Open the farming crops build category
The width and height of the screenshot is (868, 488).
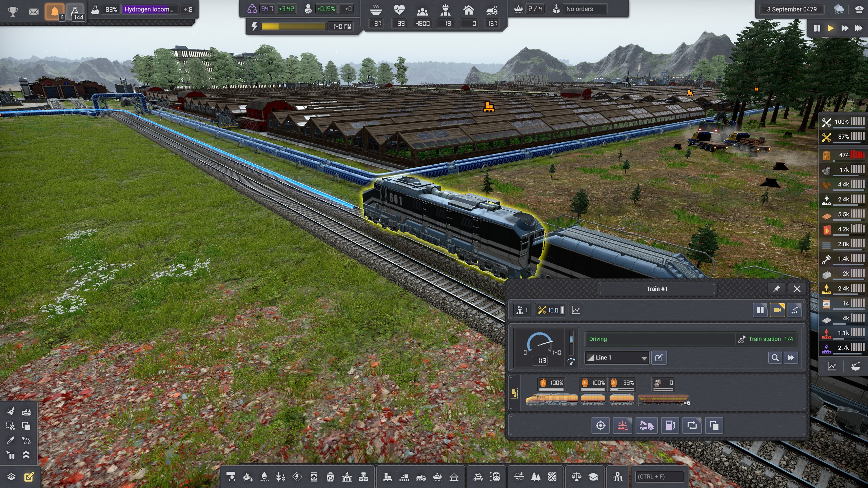pyautogui.click(x=280, y=477)
